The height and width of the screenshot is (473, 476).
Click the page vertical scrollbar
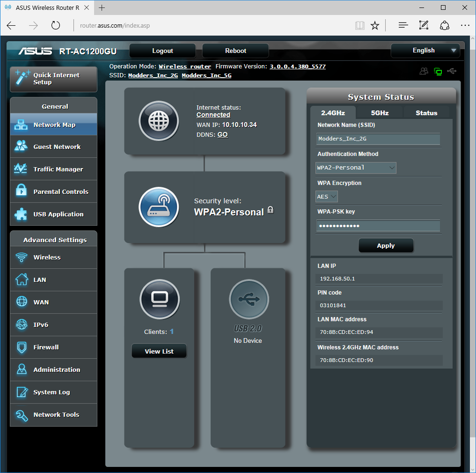click(x=473, y=243)
